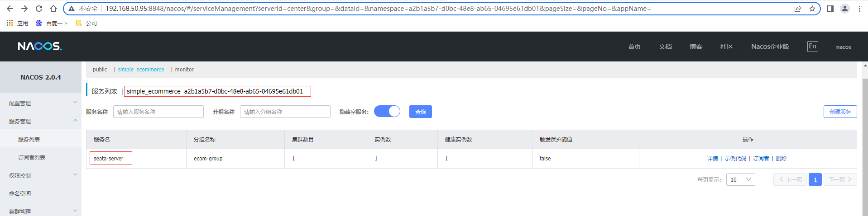This screenshot has height=216, width=868.
Task: Click the NACOS logo
Action: pos(40,46)
